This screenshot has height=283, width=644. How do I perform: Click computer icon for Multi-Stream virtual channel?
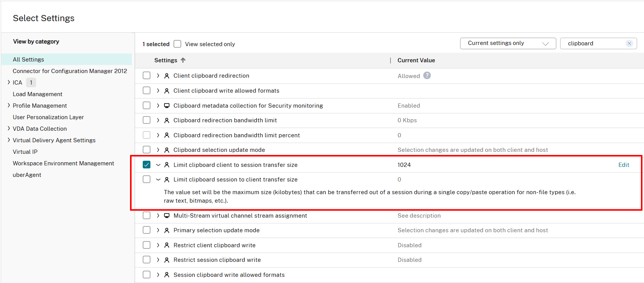pyautogui.click(x=167, y=216)
